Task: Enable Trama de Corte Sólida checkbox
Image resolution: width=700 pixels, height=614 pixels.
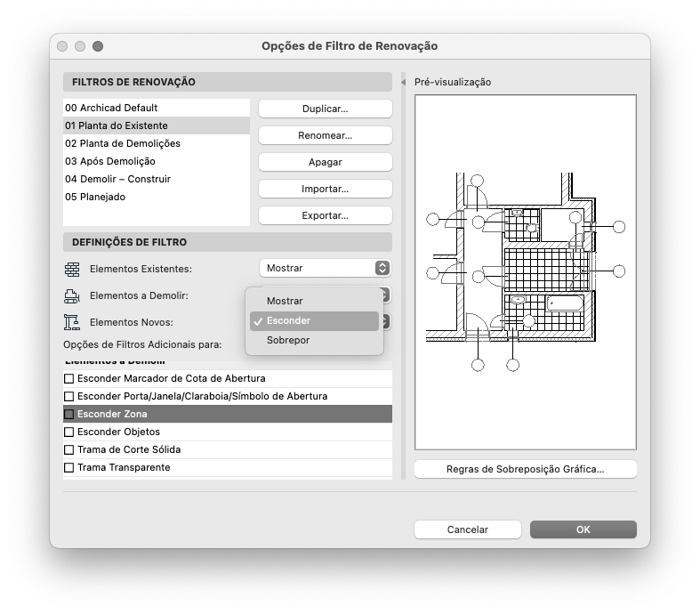Action: coord(68,450)
